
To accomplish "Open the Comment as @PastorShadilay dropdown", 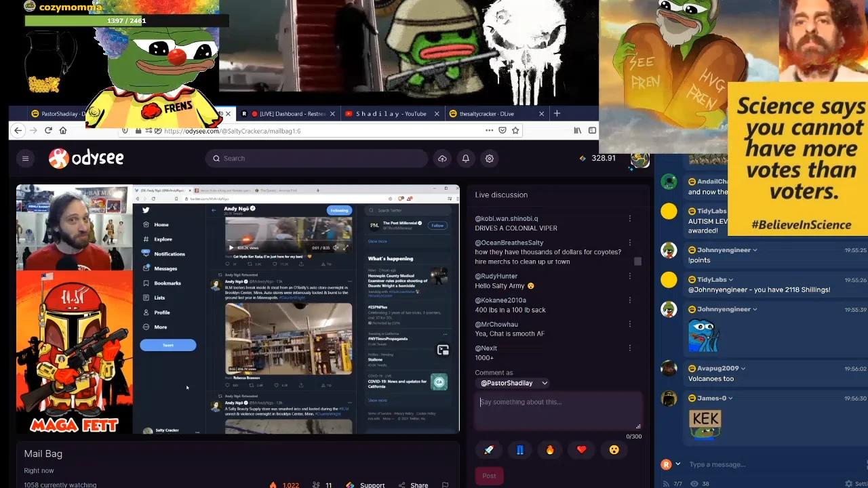I will (512, 383).
